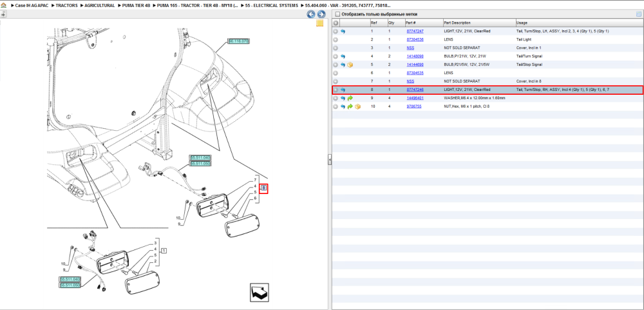Add part 9706755 using its circle icon
644x310 pixels.
click(336, 106)
